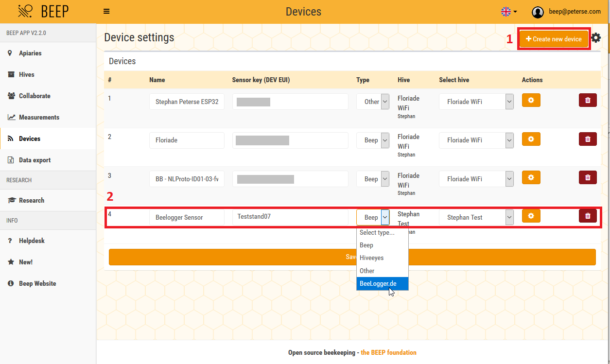Delete BB - NLProto device trash icon
The image size is (610, 364).
[x=588, y=177]
